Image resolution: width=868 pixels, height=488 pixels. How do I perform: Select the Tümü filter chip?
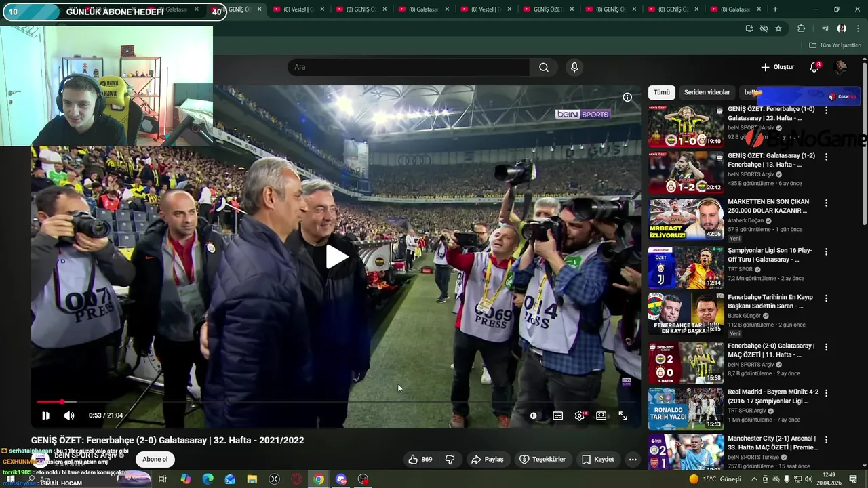pos(662,92)
